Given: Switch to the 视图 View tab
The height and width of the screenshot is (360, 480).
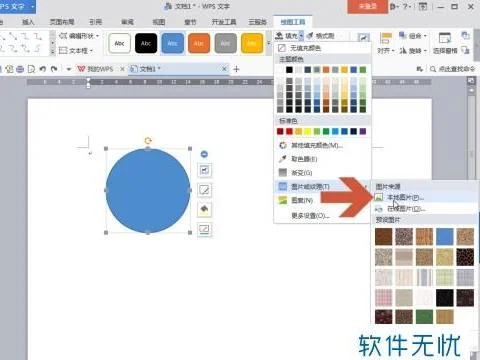Looking at the screenshot, I should click(159, 22).
